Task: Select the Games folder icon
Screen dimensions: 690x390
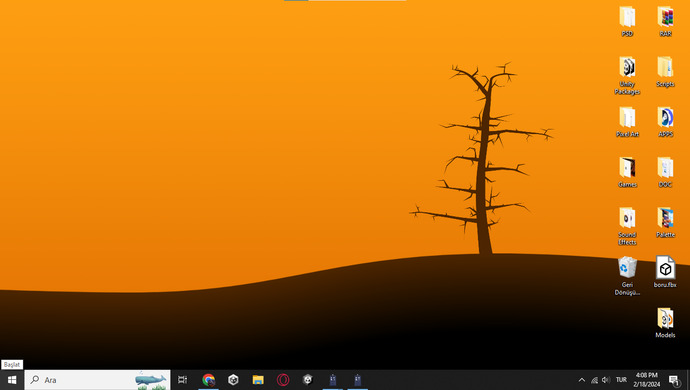Action: pyautogui.click(x=627, y=172)
